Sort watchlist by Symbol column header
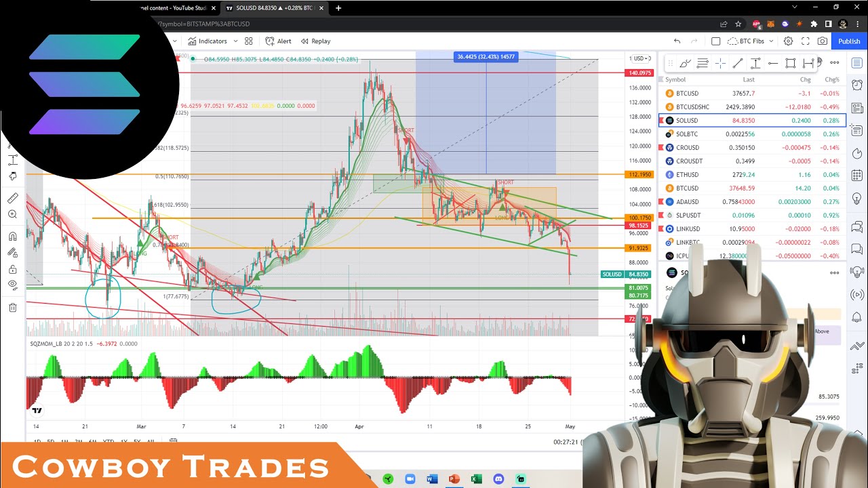 675,79
